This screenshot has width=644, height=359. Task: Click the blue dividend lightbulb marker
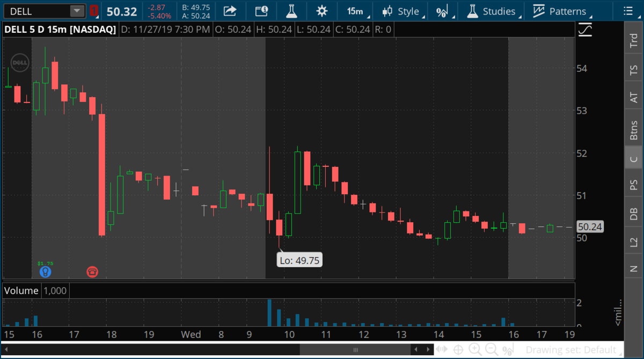(x=46, y=272)
